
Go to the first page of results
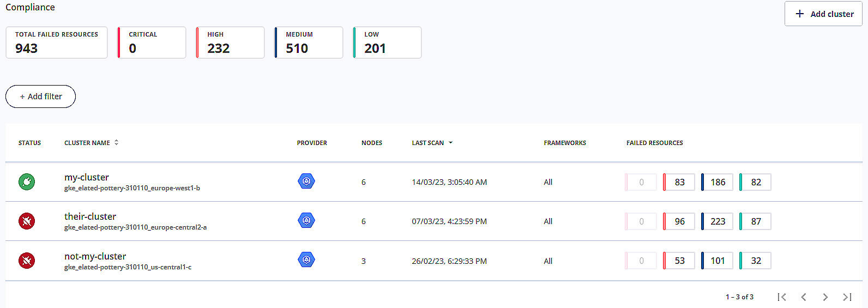[782, 297]
